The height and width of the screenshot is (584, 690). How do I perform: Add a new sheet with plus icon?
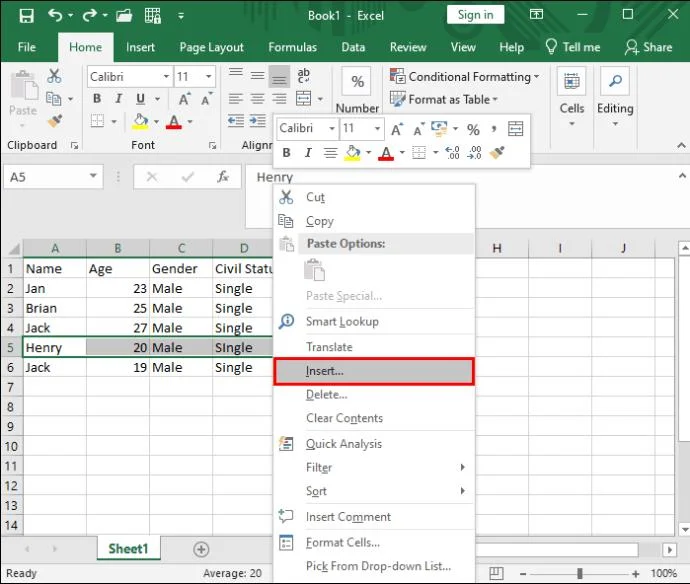click(201, 549)
